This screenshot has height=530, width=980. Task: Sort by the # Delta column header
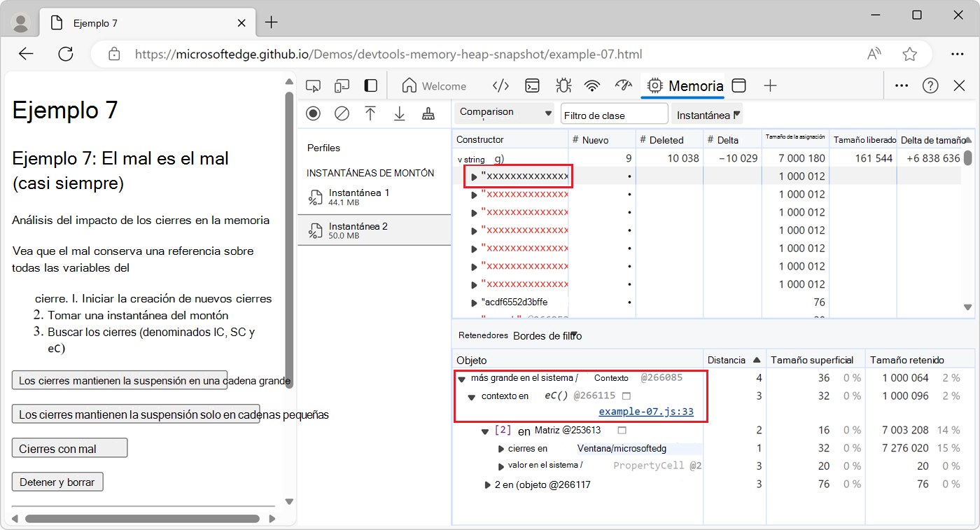coord(731,139)
